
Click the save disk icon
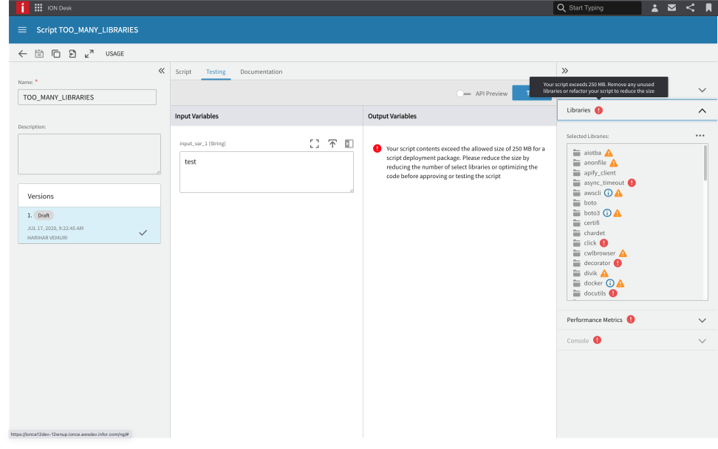pyautogui.click(x=39, y=53)
